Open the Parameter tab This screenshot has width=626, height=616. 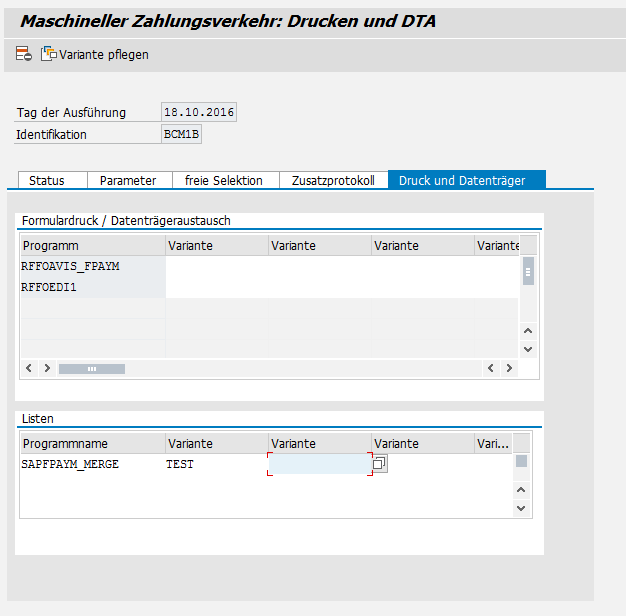[128, 180]
